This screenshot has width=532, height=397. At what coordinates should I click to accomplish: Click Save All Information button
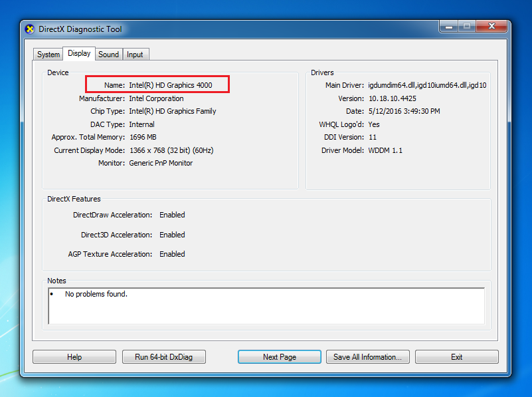coord(367,357)
